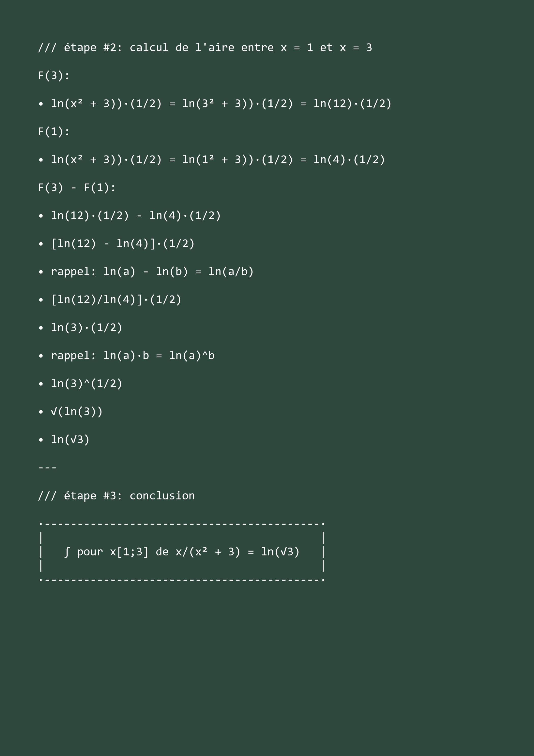Image resolution: width=534 pixels, height=756 pixels.
Task: Click the rappel ln(a) - ln(b) line
Action: tap(146, 272)
